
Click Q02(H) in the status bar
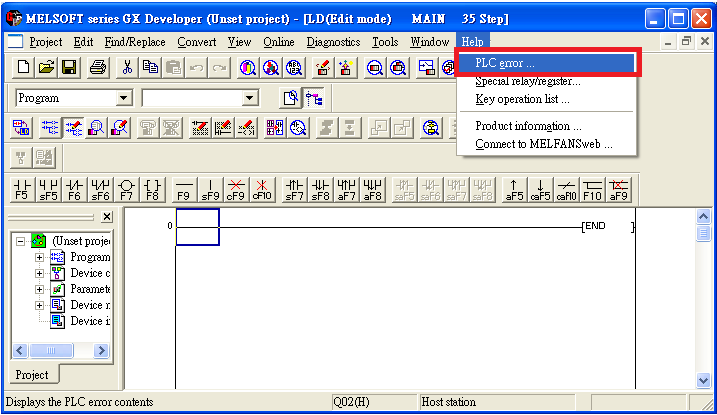(x=351, y=402)
